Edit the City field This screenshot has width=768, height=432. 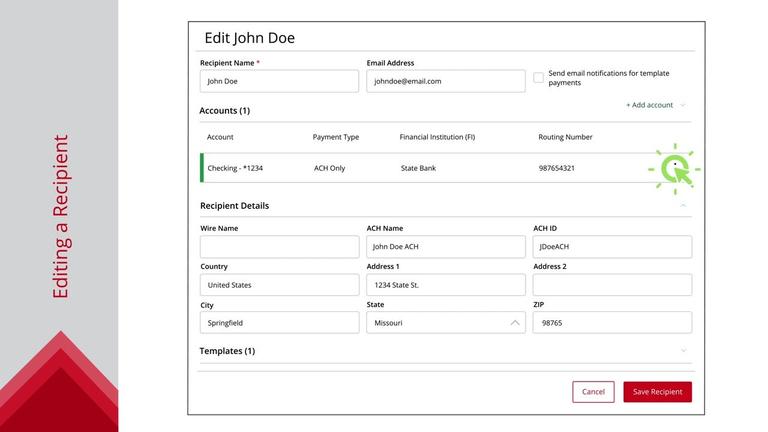tap(279, 323)
